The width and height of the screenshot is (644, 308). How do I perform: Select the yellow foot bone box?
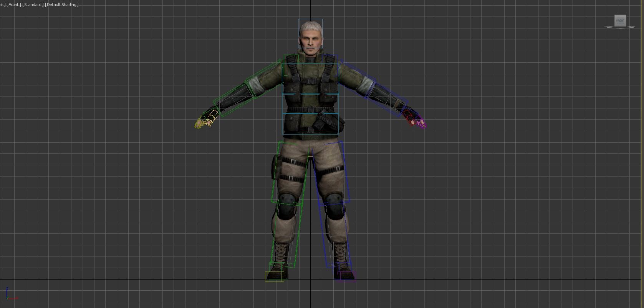[275, 276]
